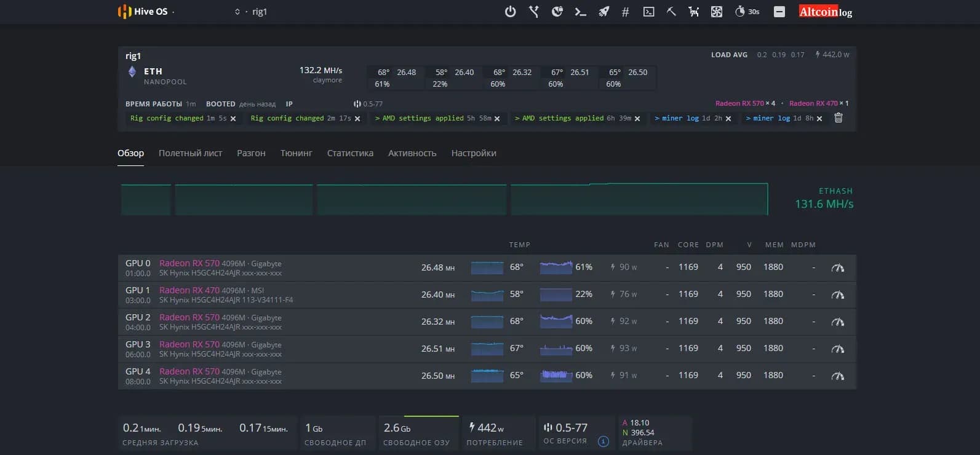Toggle the minus collapse button in the top bar
Viewport: 980px width, 455px height.
pyautogui.click(x=779, y=12)
